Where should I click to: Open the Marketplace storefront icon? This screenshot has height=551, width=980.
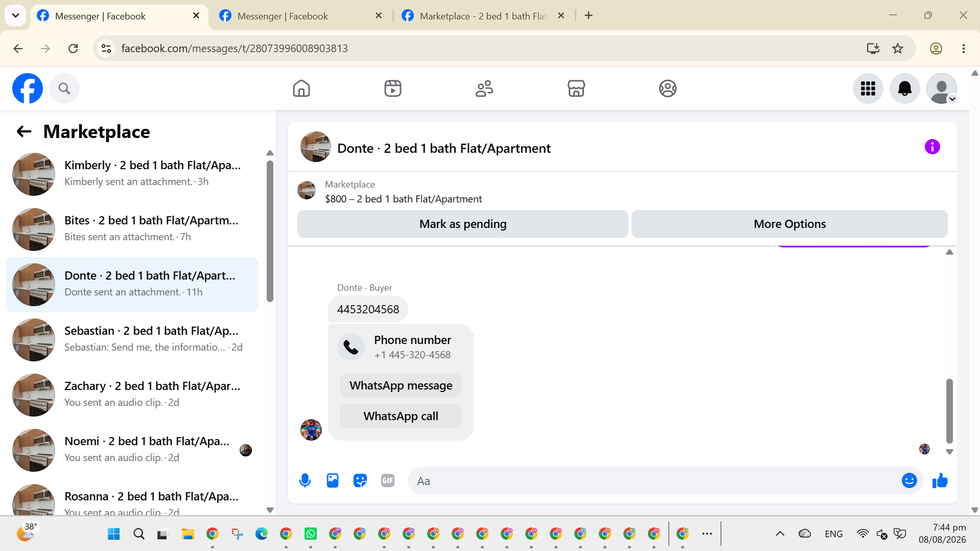(x=576, y=88)
